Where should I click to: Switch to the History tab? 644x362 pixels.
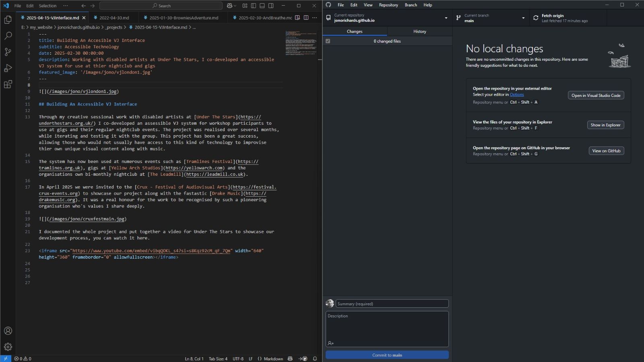tap(419, 31)
